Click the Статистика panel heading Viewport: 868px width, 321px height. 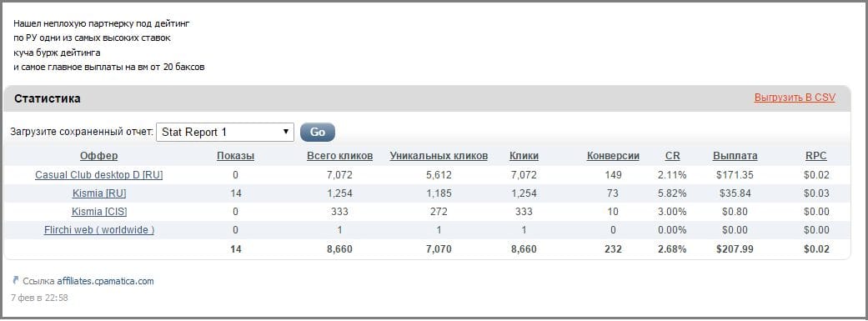pyautogui.click(x=48, y=98)
